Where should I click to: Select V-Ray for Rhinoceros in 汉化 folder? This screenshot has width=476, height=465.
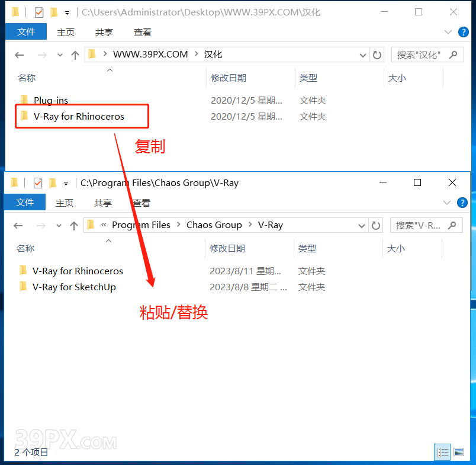click(x=79, y=116)
